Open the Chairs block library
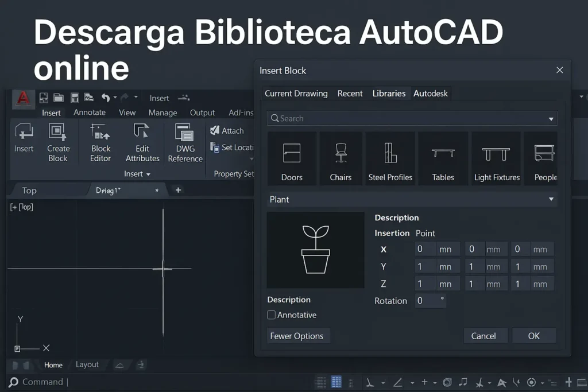Image resolution: width=588 pixels, height=392 pixels. pos(341,158)
